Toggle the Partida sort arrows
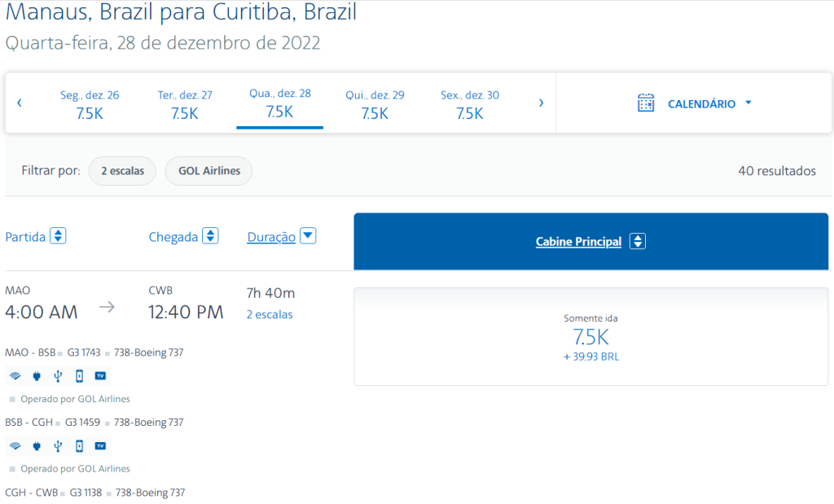Screen dimensions: 834x504 pyautogui.click(x=58, y=235)
